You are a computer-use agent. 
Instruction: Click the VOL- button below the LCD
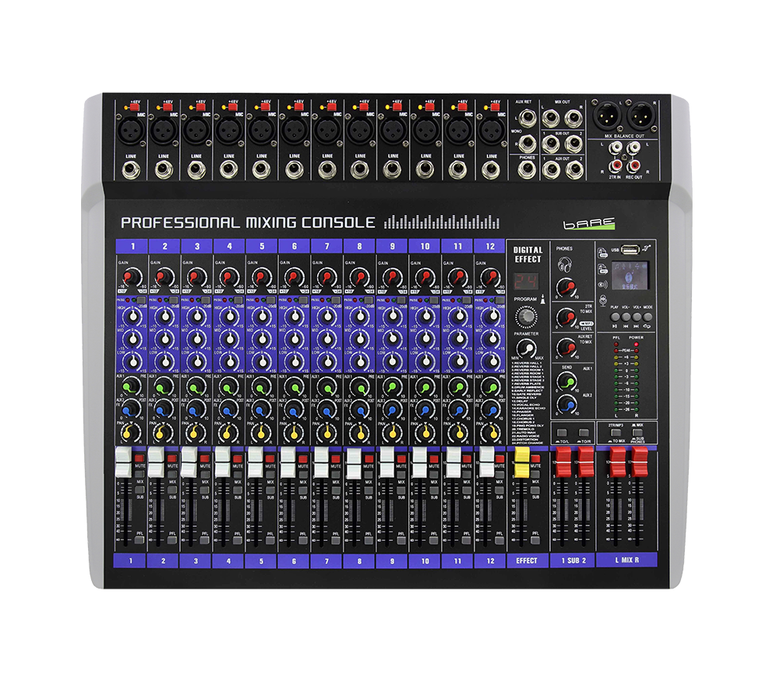[x=626, y=316]
